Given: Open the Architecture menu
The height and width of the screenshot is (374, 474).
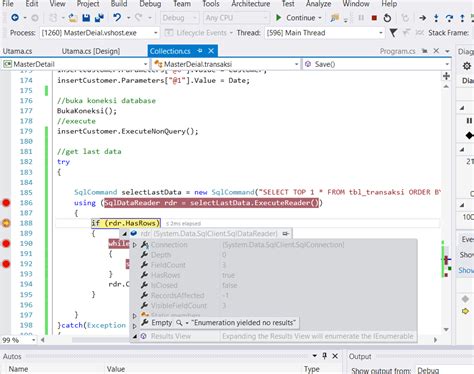Looking at the screenshot, I should [x=251, y=4].
